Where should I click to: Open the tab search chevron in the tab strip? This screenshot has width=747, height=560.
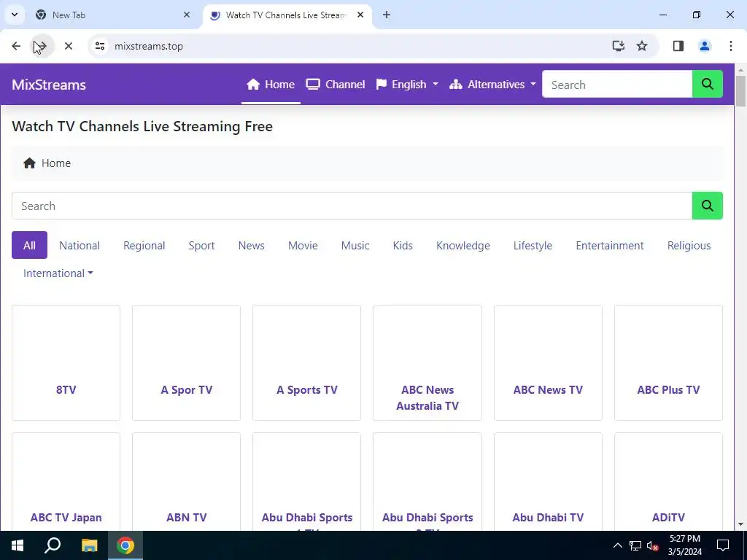(15, 15)
